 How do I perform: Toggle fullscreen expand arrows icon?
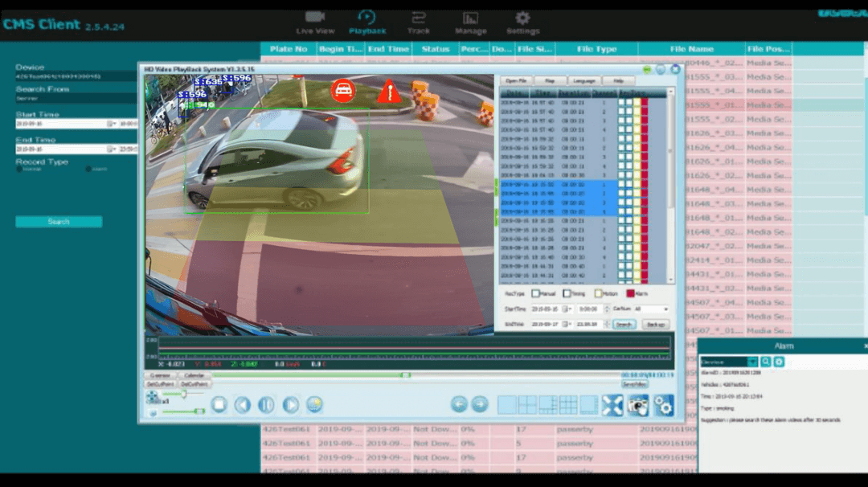coord(612,406)
